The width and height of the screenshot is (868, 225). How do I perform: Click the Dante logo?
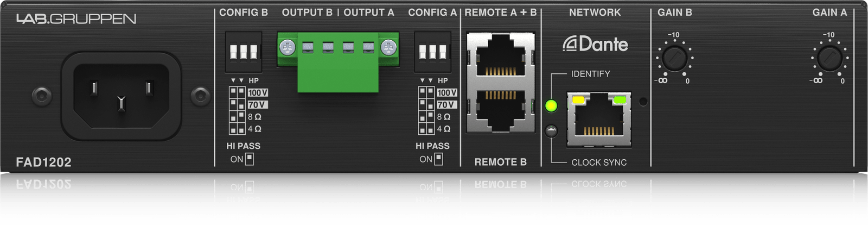(595, 44)
